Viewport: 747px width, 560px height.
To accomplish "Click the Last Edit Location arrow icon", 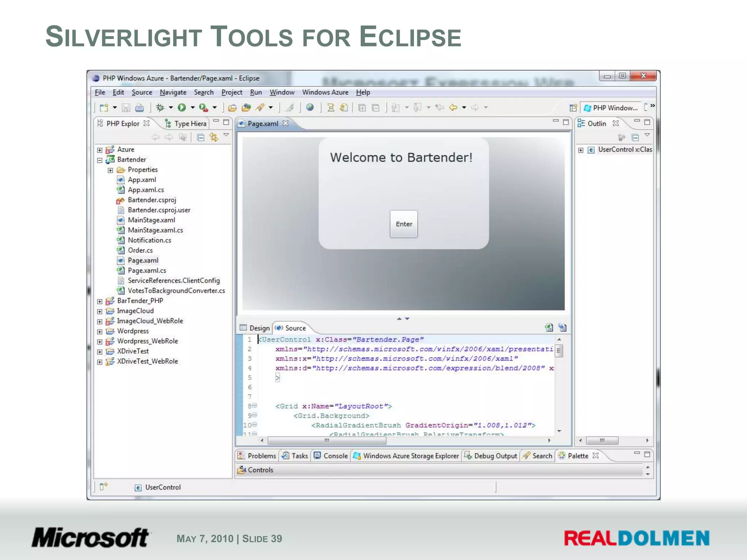I will pyautogui.click(x=440, y=108).
